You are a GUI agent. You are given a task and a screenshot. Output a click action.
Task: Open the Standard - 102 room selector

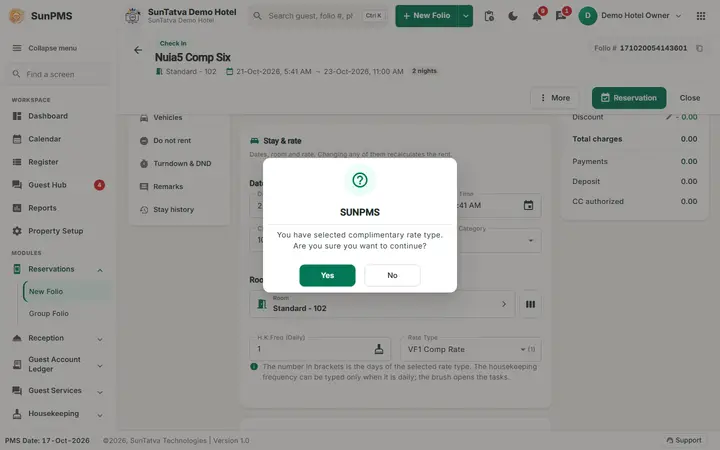click(382, 304)
